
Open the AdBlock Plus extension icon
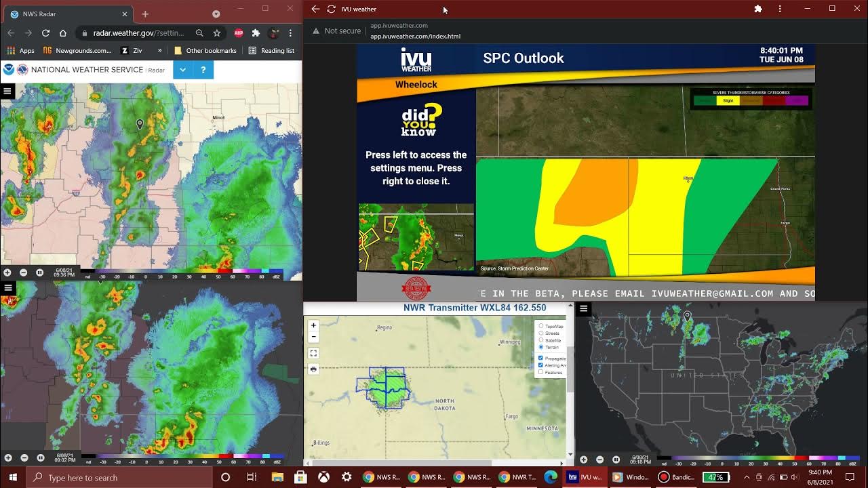pos(239,33)
